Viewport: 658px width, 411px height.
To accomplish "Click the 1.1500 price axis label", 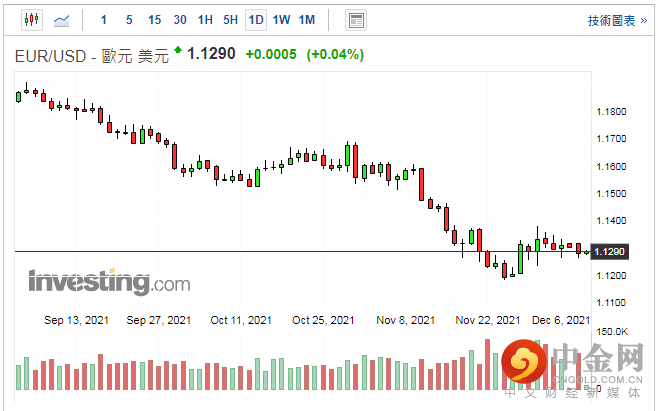I will pyautogui.click(x=611, y=194).
